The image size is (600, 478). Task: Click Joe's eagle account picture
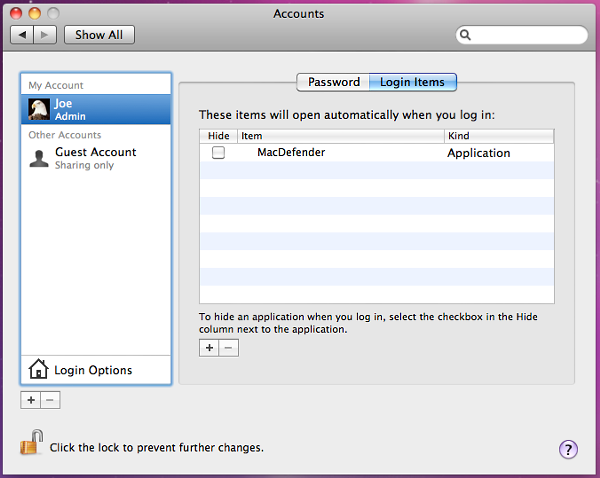pyautogui.click(x=39, y=109)
